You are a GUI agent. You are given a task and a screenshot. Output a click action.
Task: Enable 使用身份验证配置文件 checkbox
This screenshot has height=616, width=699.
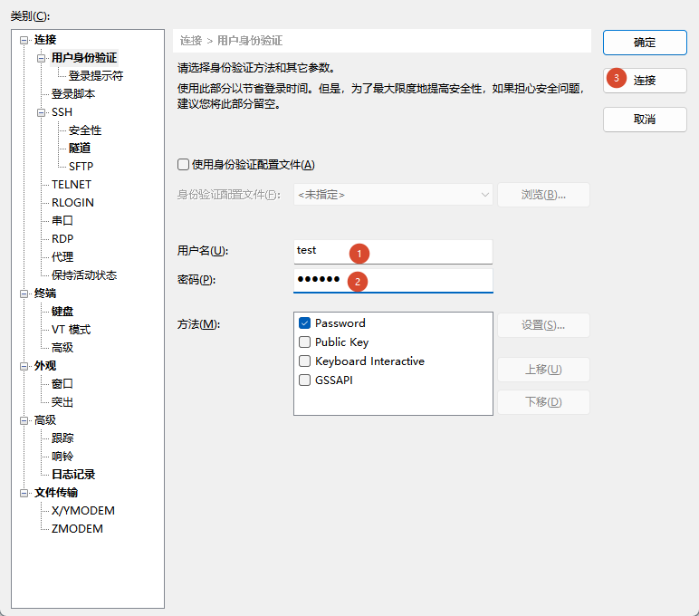tap(183, 165)
